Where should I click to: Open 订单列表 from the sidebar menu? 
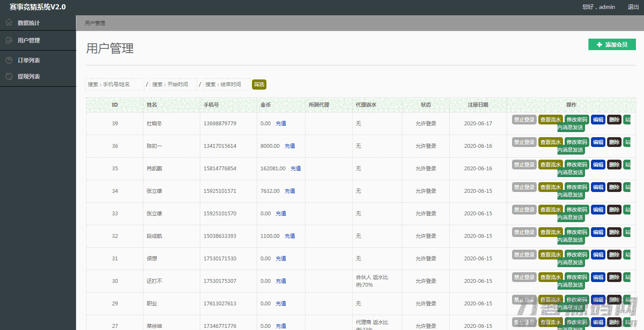click(29, 60)
